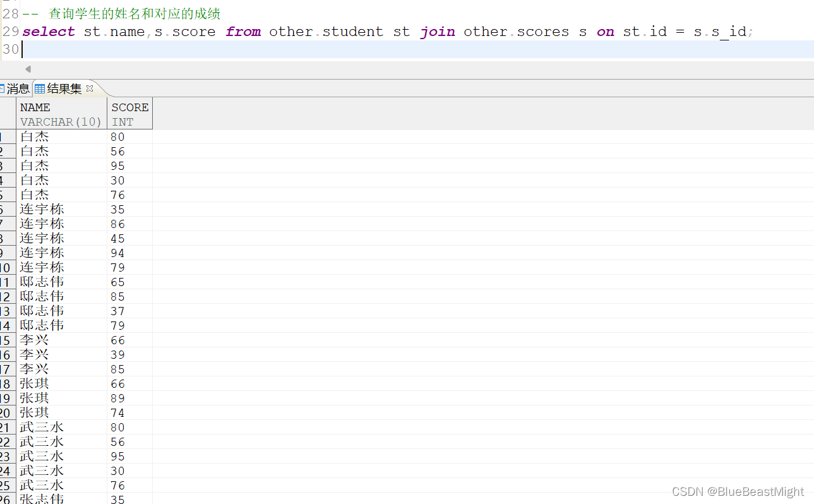Select score 95 in a 白杰 row
Screen dimensions: 814x504
[x=129, y=165]
